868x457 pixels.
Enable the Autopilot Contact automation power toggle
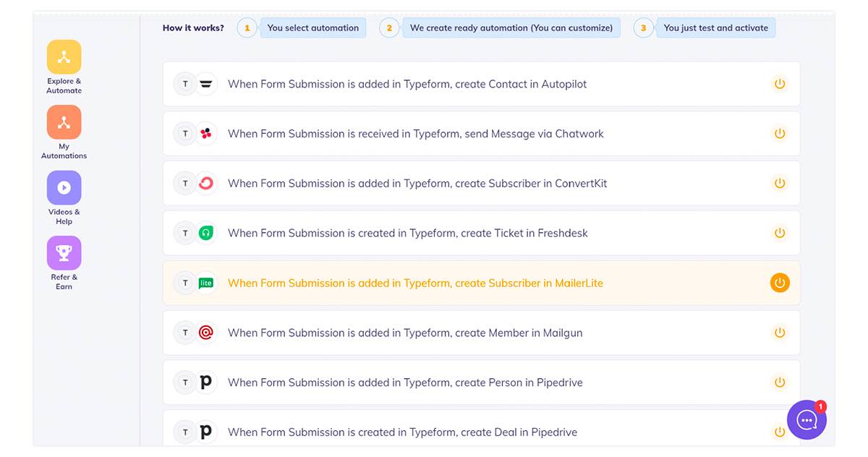tap(779, 84)
